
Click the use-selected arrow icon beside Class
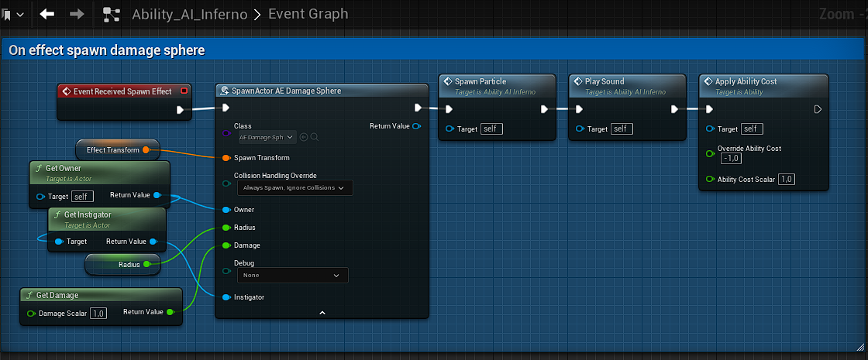(304, 137)
